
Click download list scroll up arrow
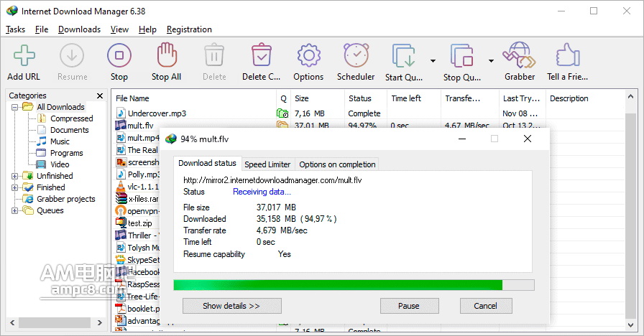pos(630,96)
